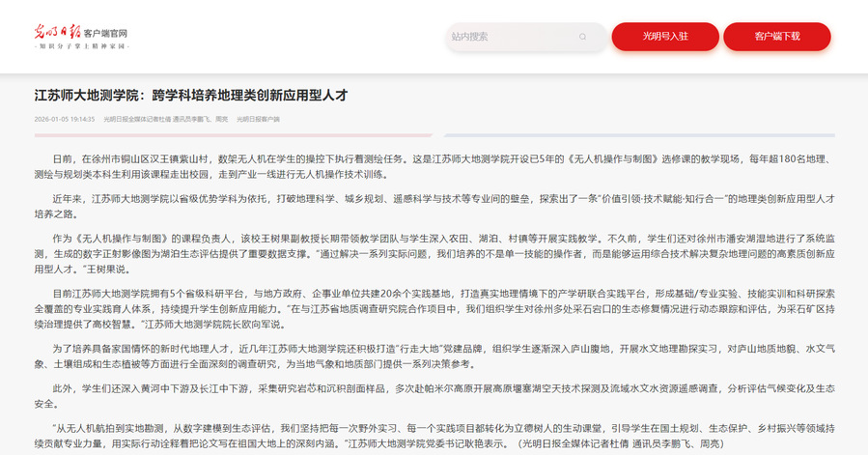Click the slogan text under the logo
868x455 pixels.
click(x=82, y=46)
